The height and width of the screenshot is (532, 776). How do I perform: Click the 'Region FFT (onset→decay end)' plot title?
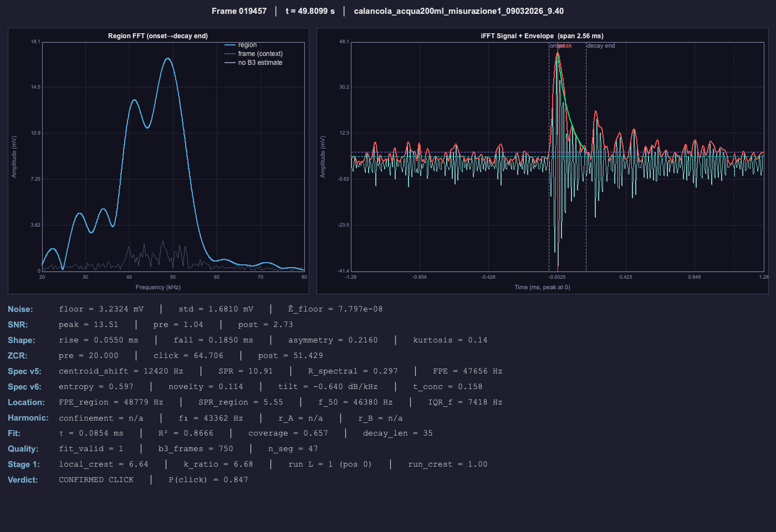pyautogui.click(x=158, y=36)
